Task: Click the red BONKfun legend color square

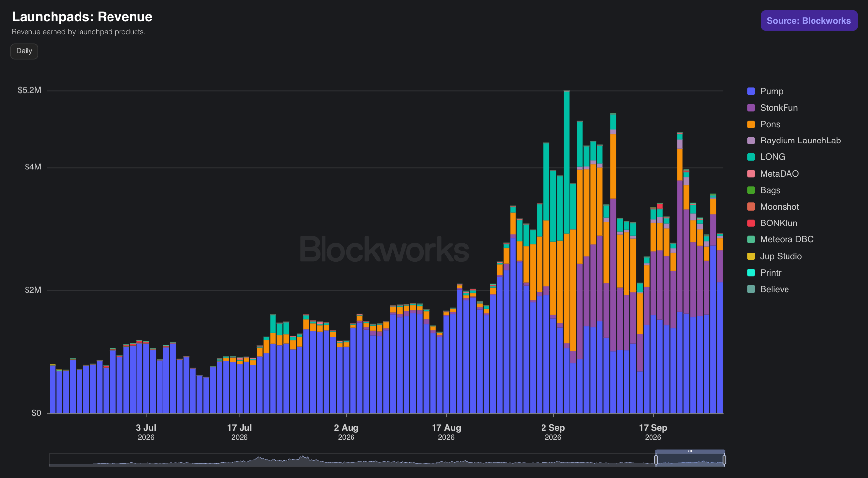Action: click(x=751, y=223)
